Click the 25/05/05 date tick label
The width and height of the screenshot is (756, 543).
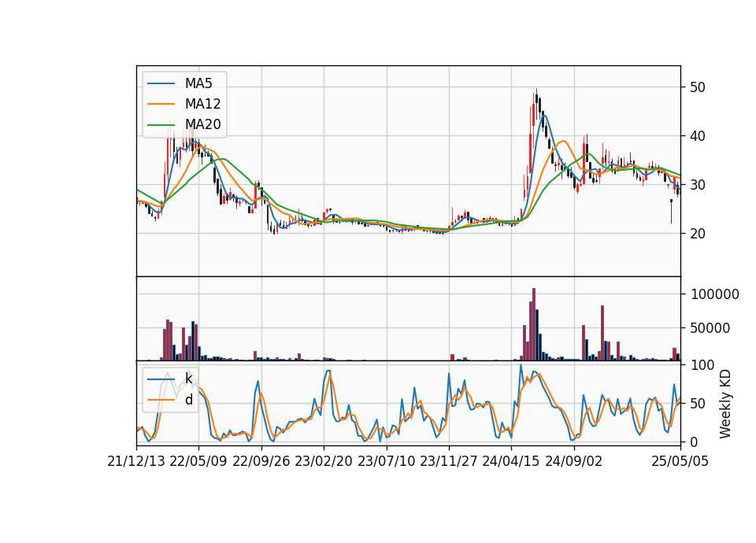click(680, 462)
